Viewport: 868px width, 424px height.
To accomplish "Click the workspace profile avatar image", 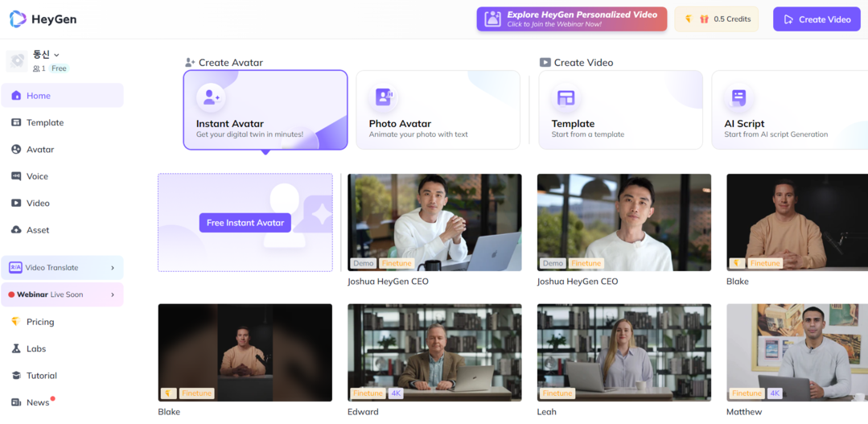I will (x=17, y=61).
